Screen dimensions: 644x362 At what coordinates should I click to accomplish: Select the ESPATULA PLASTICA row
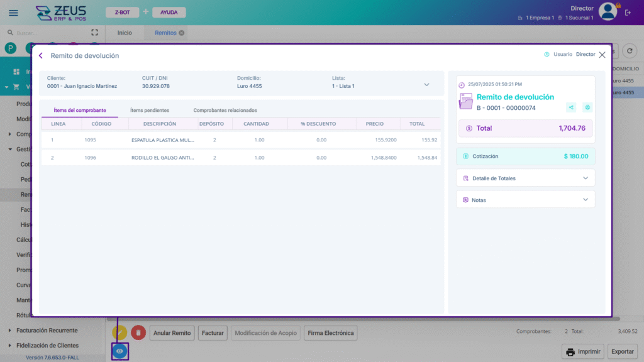click(241, 140)
